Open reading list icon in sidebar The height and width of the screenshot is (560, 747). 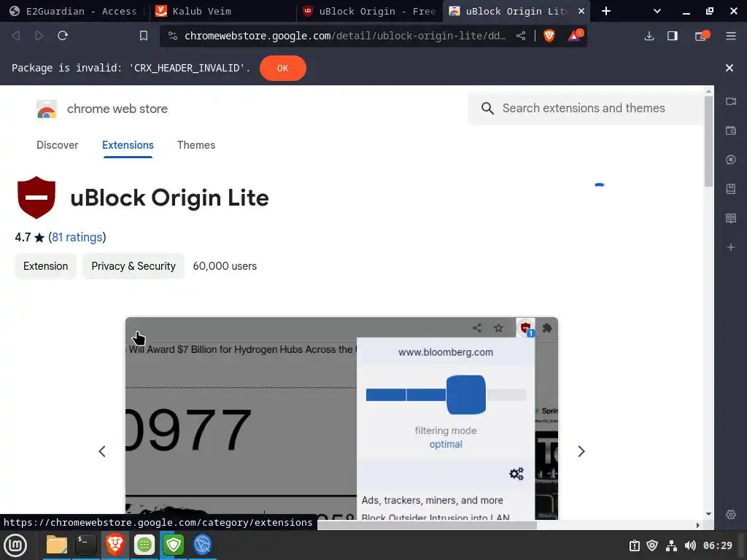(731, 218)
